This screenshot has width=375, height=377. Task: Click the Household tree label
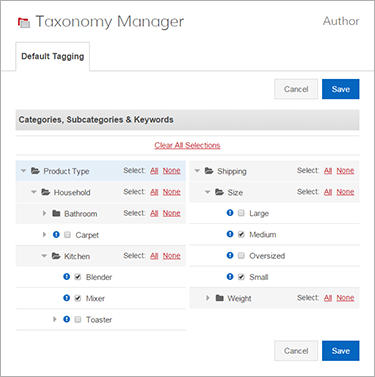72,192
